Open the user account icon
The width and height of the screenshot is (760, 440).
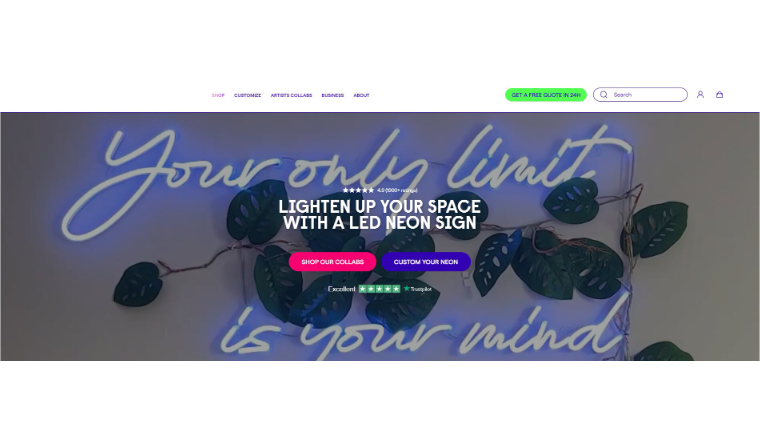(700, 94)
